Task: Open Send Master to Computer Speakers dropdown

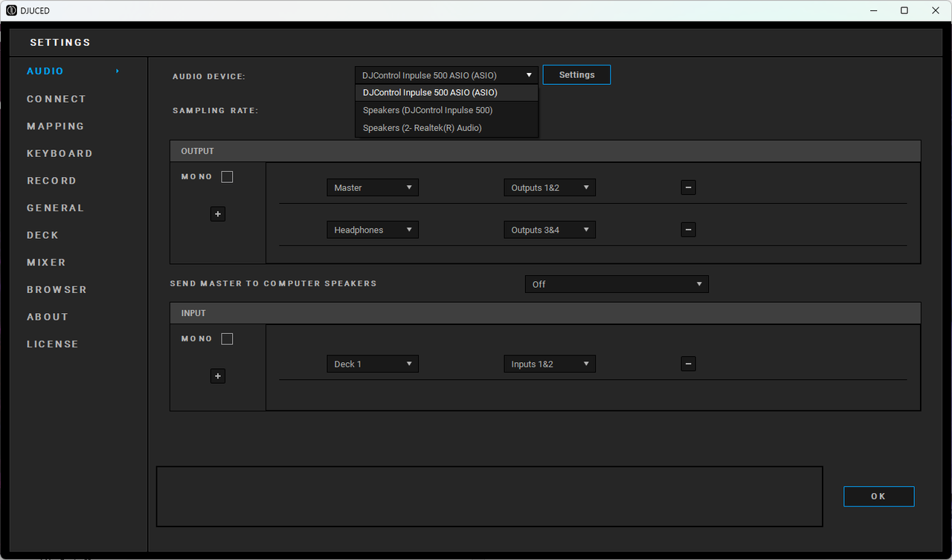Action: coord(617,284)
